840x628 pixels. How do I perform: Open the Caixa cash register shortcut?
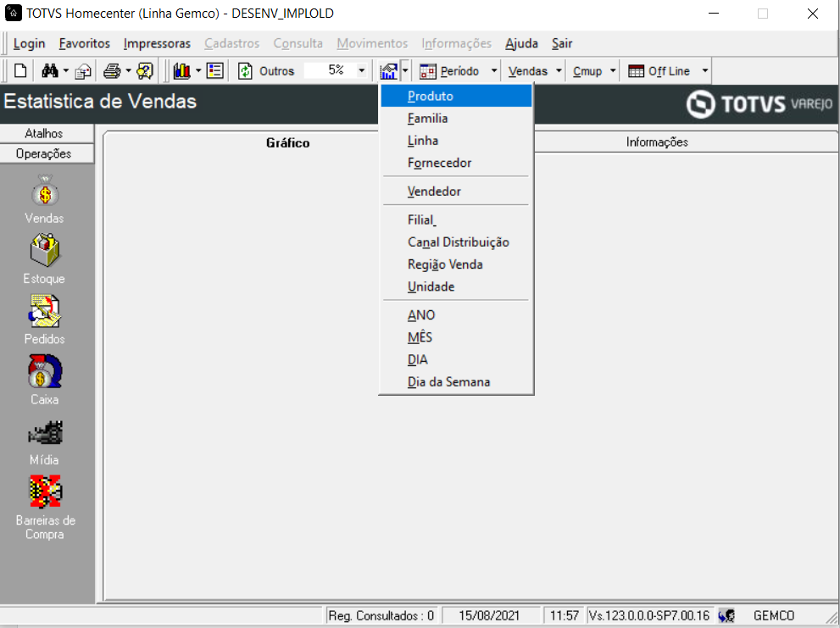click(44, 380)
